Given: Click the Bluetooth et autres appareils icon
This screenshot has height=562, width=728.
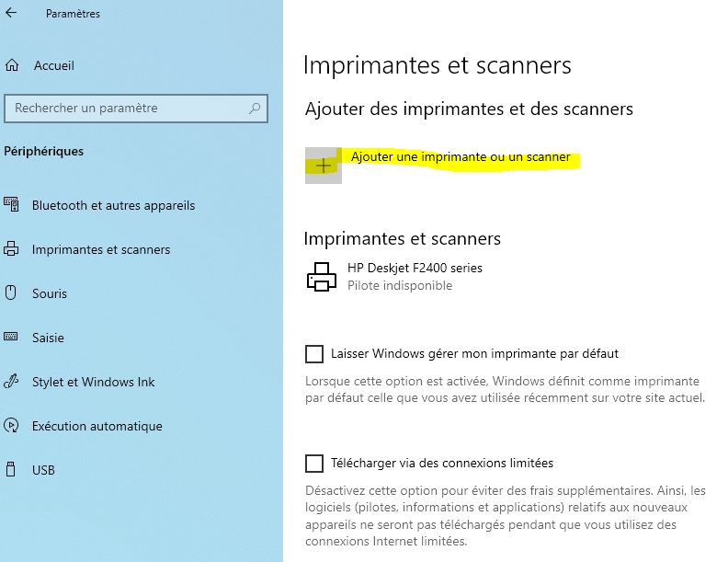Looking at the screenshot, I should click(x=11, y=205).
